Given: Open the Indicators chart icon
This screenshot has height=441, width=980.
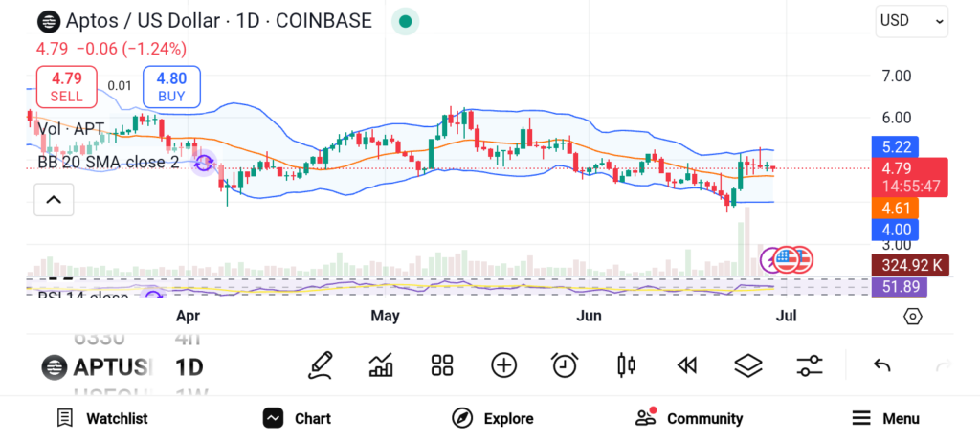Looking at the screenshot, I should (381, 364).
